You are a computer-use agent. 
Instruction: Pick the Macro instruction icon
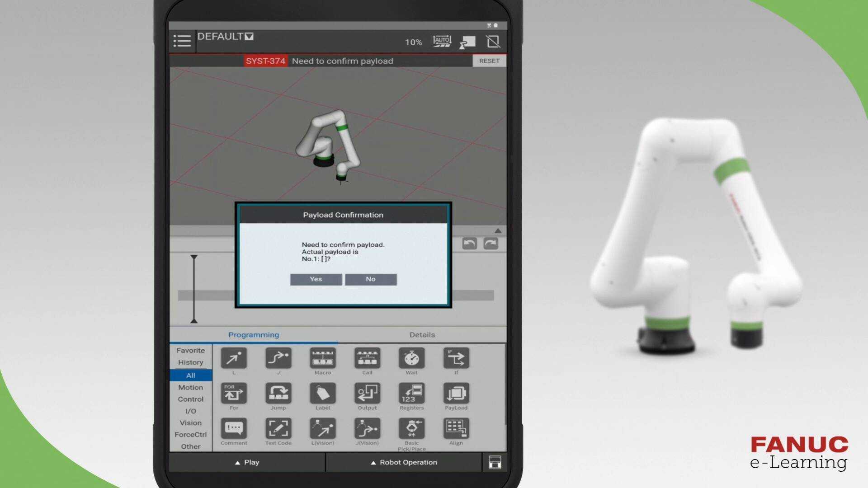click(x=323, y=358)
